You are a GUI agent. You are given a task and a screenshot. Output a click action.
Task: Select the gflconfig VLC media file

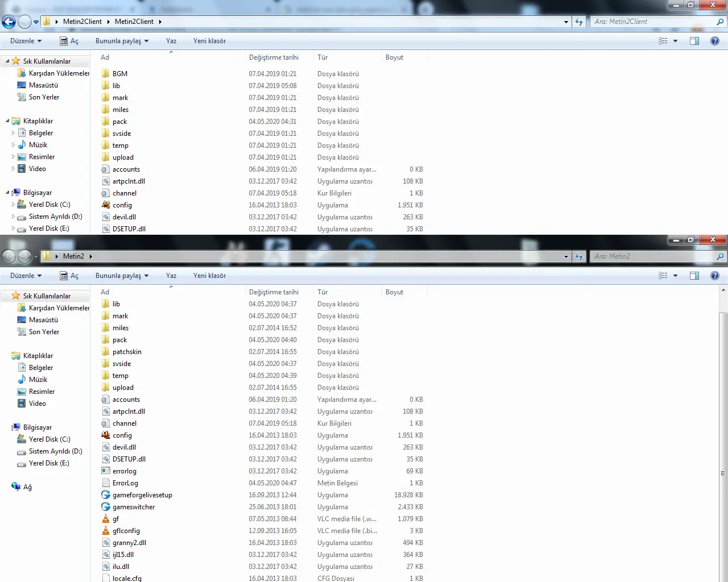126,531
